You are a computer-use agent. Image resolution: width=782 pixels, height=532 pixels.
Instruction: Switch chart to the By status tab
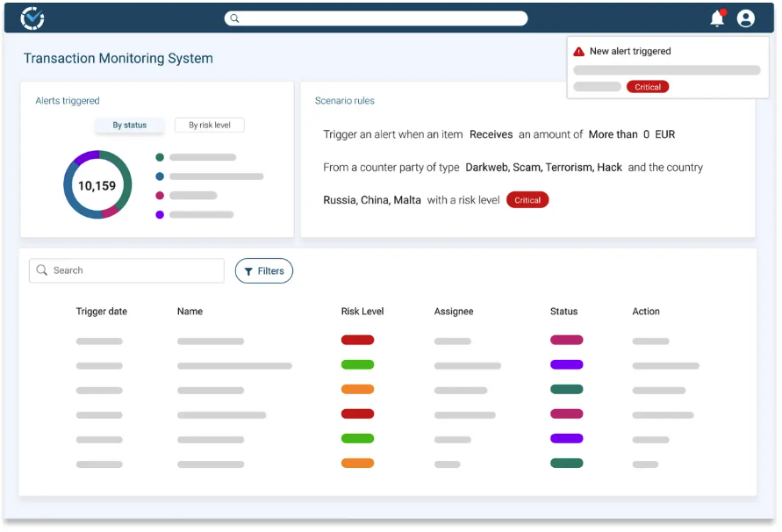click(130, 126)
